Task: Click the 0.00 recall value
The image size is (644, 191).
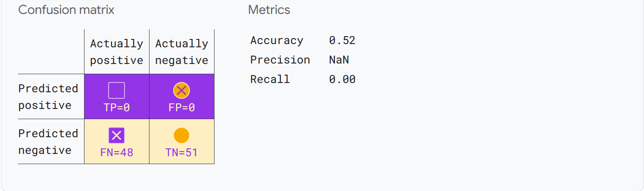Action: [342, 80]
